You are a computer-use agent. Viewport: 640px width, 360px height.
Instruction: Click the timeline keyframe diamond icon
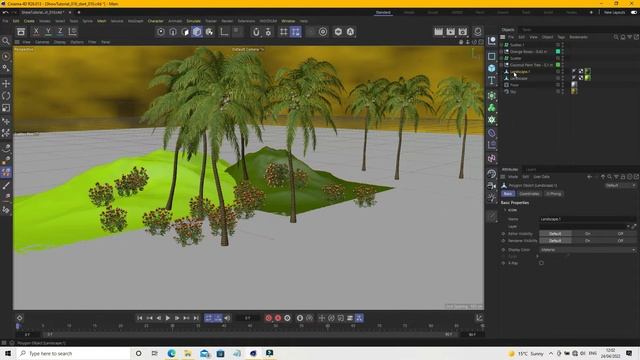[19, 318]
